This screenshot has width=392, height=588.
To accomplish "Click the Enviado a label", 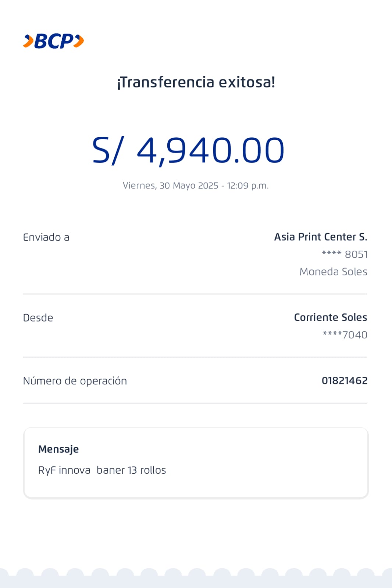I will point(46,237).
